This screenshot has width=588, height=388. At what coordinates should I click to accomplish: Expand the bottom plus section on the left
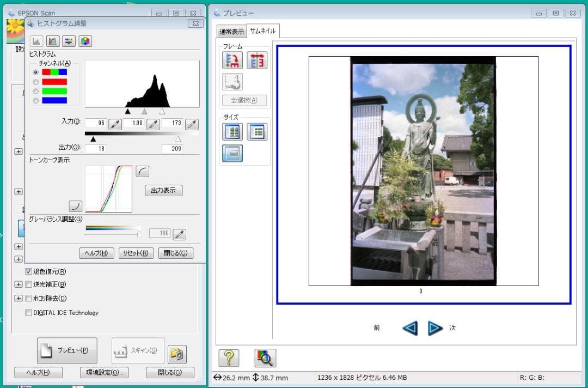point(18,257)
